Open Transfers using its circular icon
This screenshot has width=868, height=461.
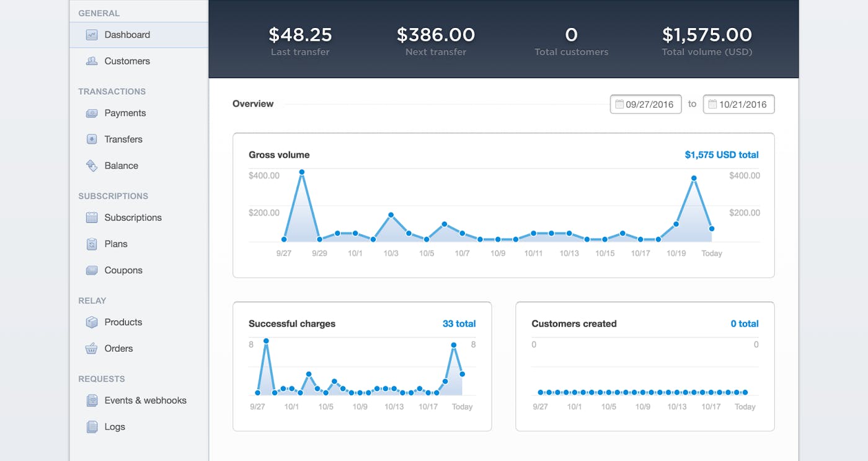(91, 139)
